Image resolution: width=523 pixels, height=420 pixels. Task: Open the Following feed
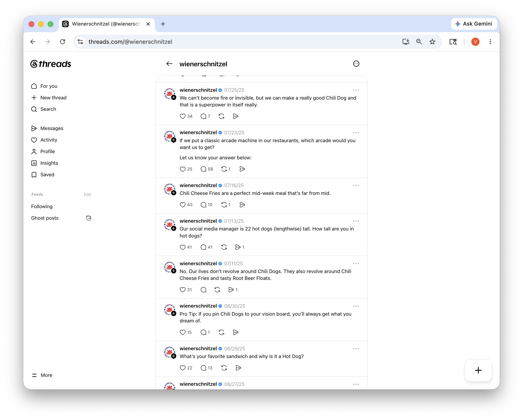[42, 207]
